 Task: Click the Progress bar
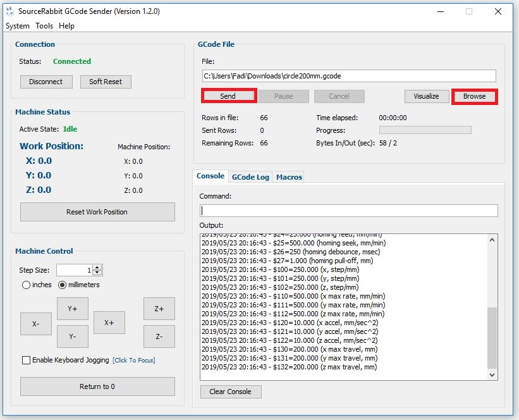point(425,130)
